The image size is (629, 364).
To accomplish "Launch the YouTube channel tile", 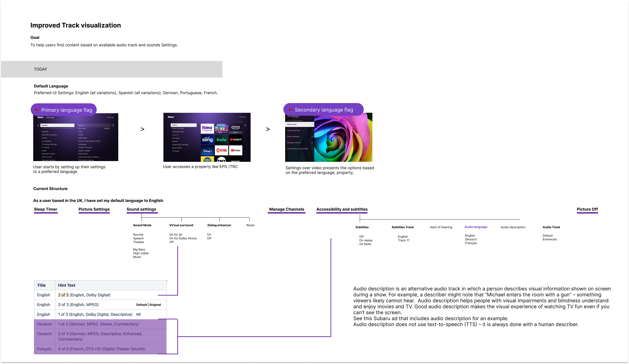I will [236, 150].
